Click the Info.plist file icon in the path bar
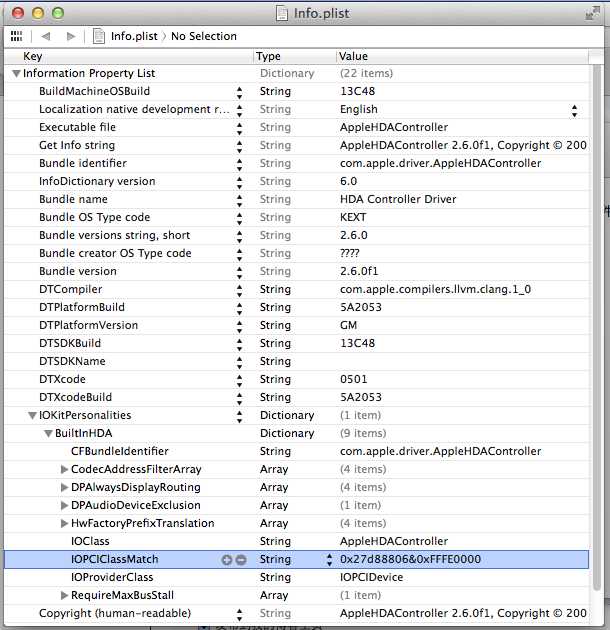Image resolution: width=610 pixels, height=630 pixels. click(x=98, y=36)
